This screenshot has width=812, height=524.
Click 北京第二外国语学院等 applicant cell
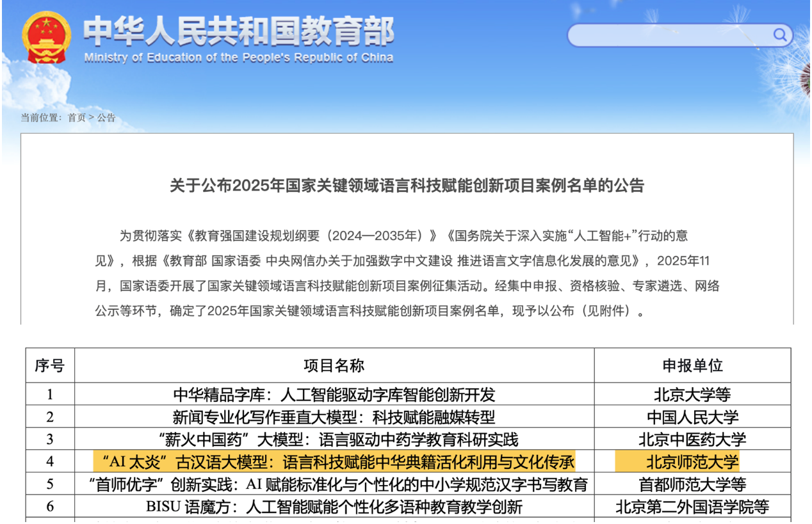click(692, 507)
